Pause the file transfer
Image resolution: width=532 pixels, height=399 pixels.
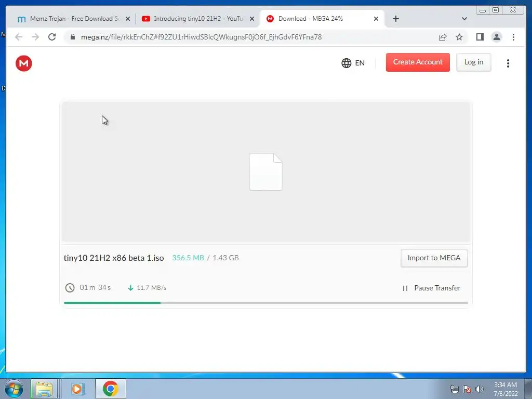click(x=431, y=288)
